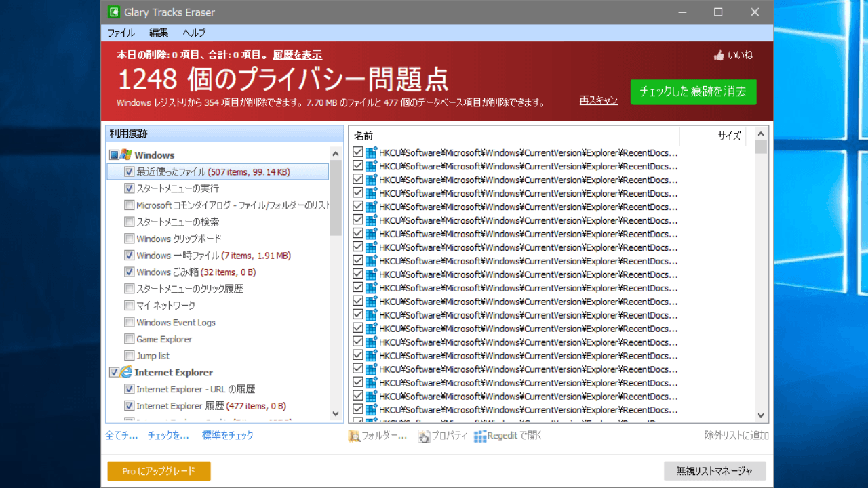Select Windows 一時ファイル (7 items) row text

click(214, 256)
